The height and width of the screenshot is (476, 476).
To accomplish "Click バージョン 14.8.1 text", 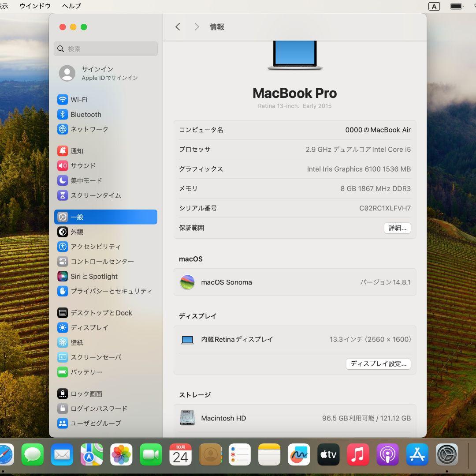I will pos(386,282).
